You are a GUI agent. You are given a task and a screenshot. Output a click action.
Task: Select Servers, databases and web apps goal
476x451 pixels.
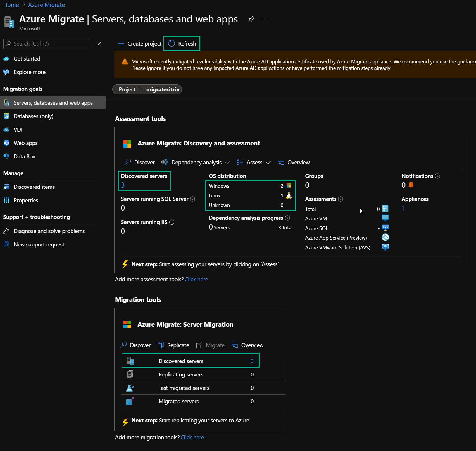click(x=53, y=103)
